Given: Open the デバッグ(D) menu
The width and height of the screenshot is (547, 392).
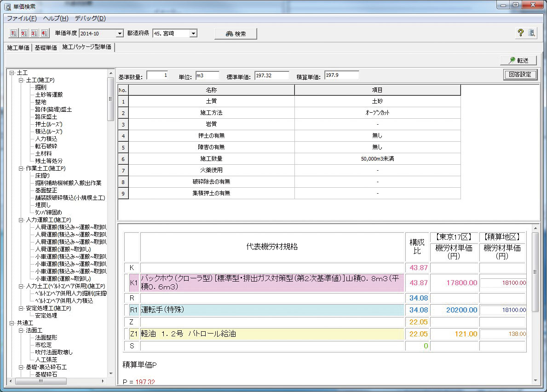Looking at the screenshot, I should coord(90,18).
